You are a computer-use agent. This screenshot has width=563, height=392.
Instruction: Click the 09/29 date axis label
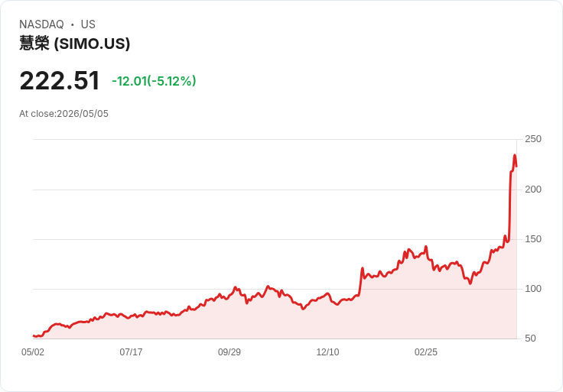[x=229, y=352]
